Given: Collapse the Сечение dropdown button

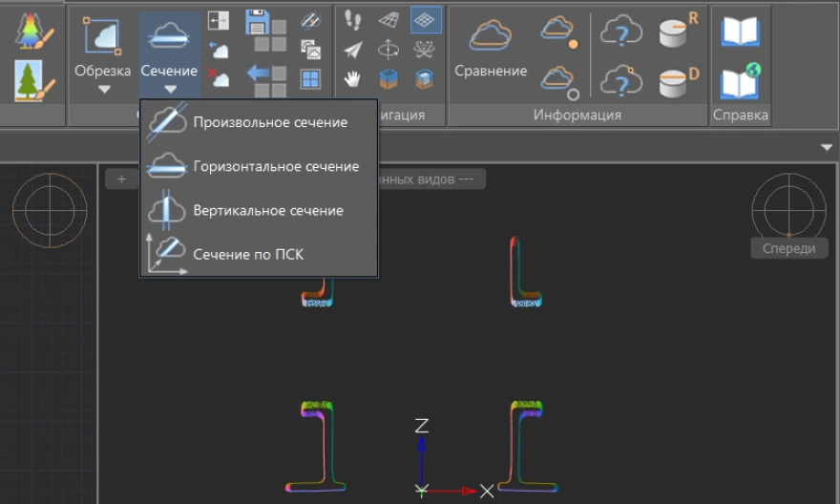Looking at the screenshot, I should [x=169, y=90].
